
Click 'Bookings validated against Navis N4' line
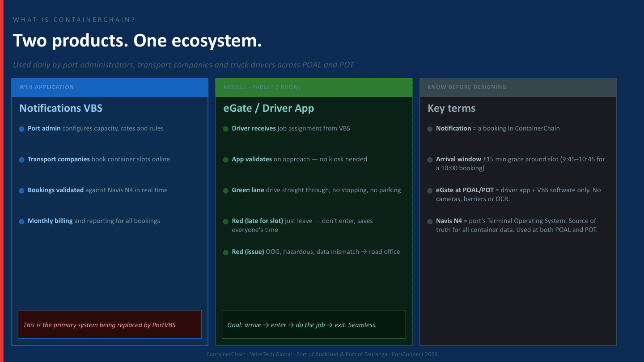97,190
